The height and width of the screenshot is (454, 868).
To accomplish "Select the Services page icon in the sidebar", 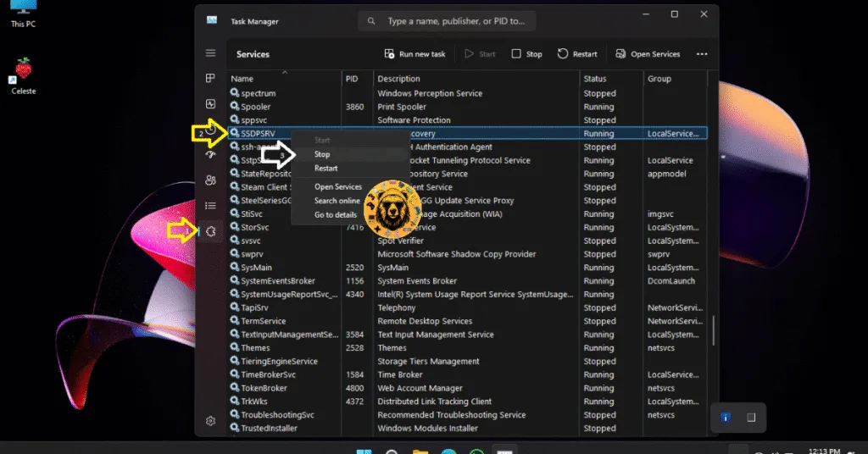I will pyautogui.click(x=210, y=231).
